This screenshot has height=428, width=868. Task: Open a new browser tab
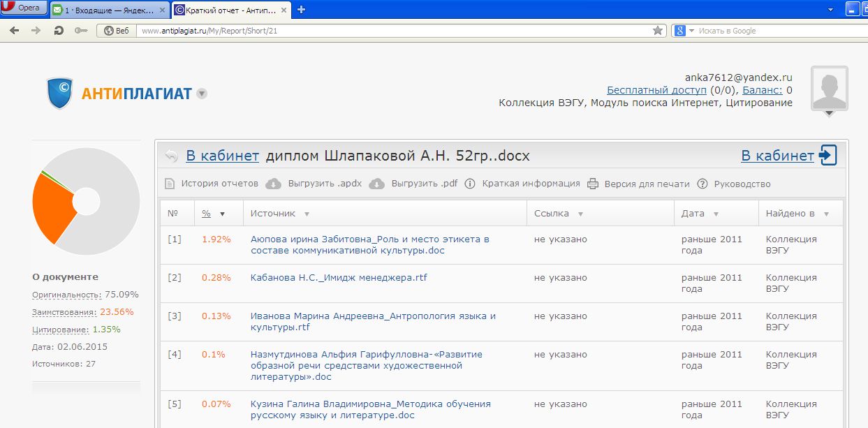[302, 10]
